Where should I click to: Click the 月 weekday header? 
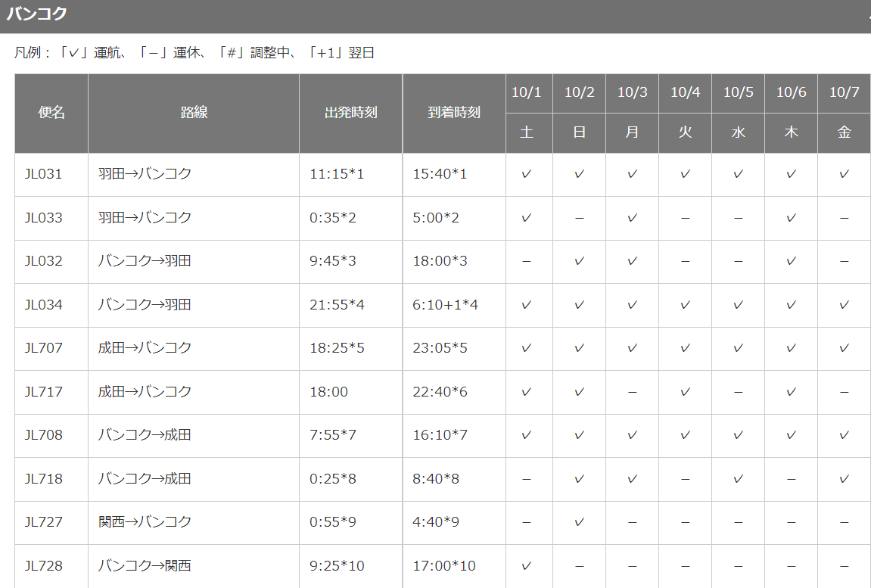632,132
